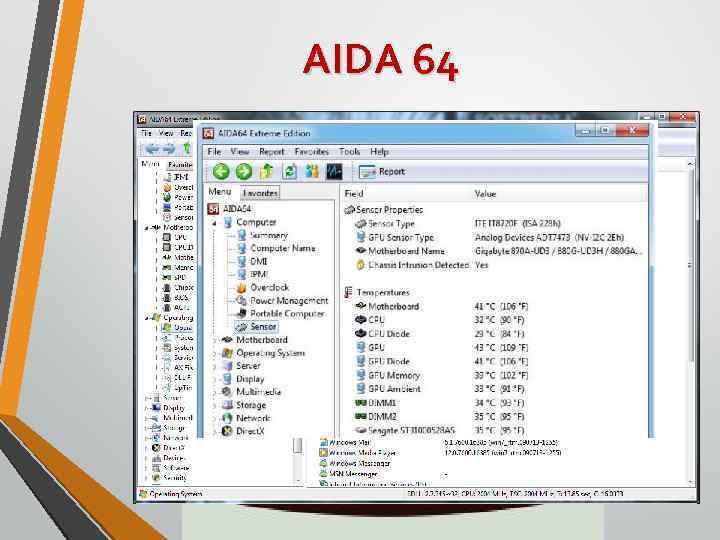Expand the Multimedia tree node

[214, 393]
